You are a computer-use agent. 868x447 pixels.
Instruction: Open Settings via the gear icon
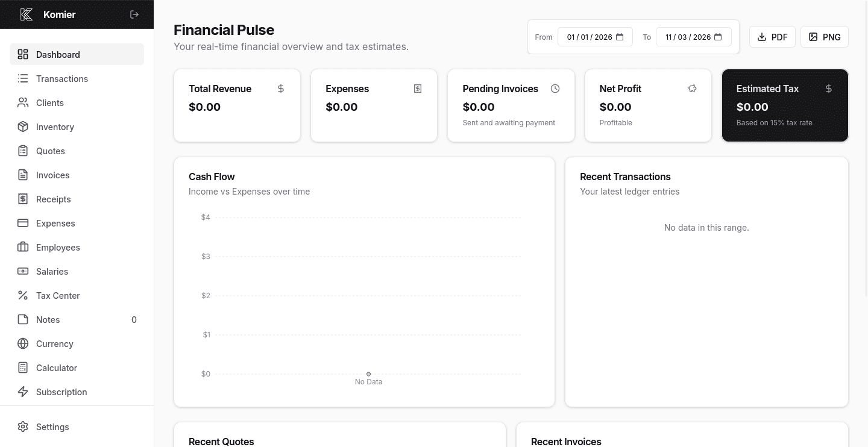pyautogui.click(x=23, y=427)
